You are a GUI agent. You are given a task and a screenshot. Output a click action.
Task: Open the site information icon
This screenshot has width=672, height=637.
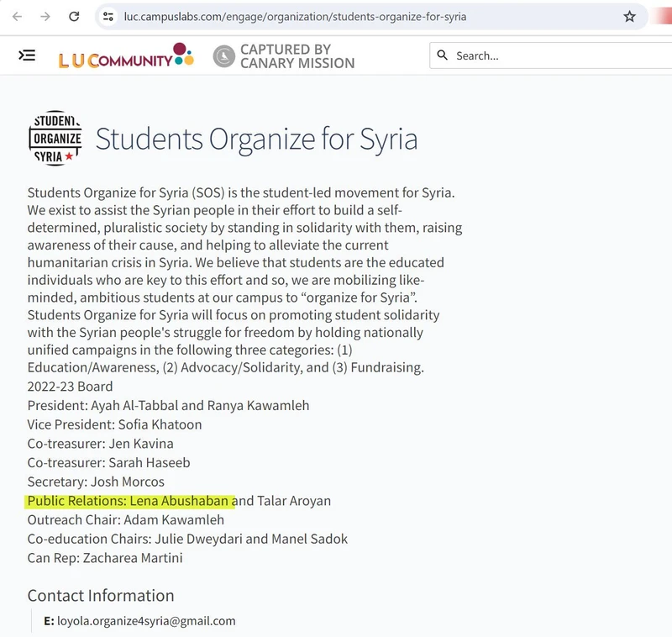[x=107, y=17]
